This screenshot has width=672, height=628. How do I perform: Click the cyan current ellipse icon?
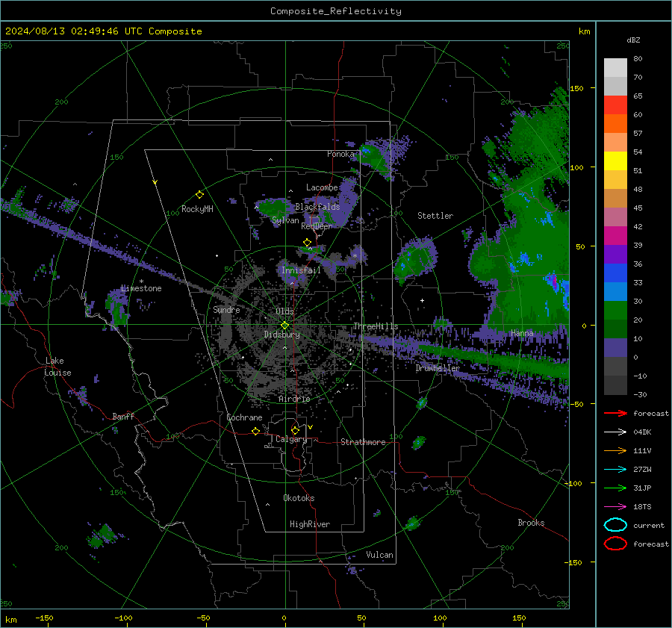click(615, 525)
